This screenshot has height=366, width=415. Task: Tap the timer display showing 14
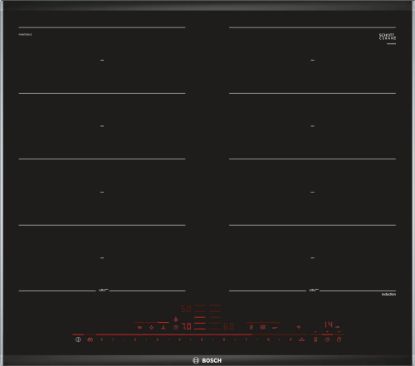coord(329,324)
